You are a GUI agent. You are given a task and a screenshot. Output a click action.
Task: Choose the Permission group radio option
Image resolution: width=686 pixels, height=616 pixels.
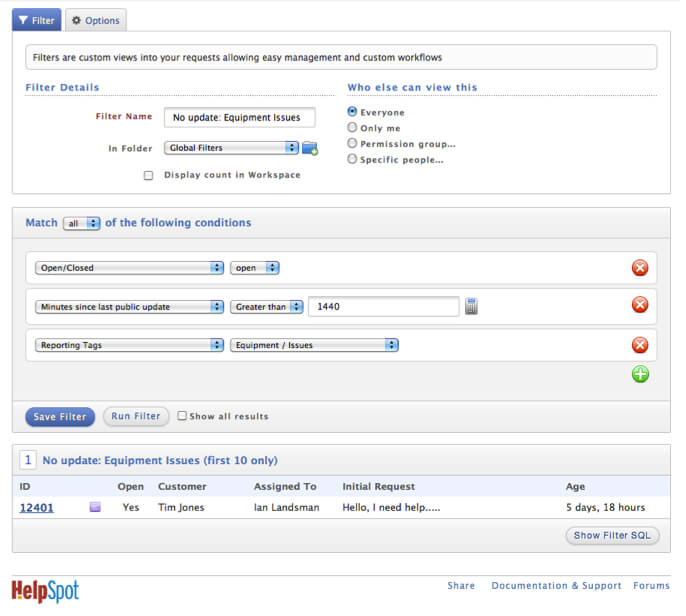[352, 143]
